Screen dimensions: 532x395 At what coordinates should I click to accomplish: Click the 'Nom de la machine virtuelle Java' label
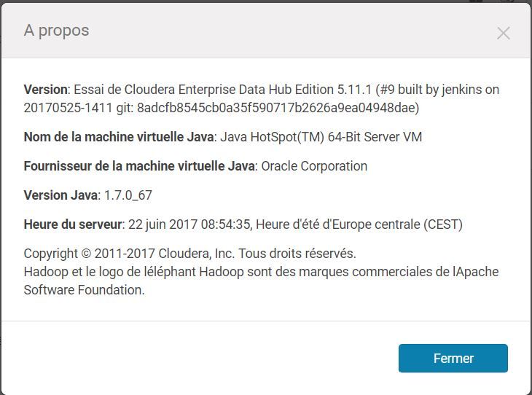click(119, 137)
